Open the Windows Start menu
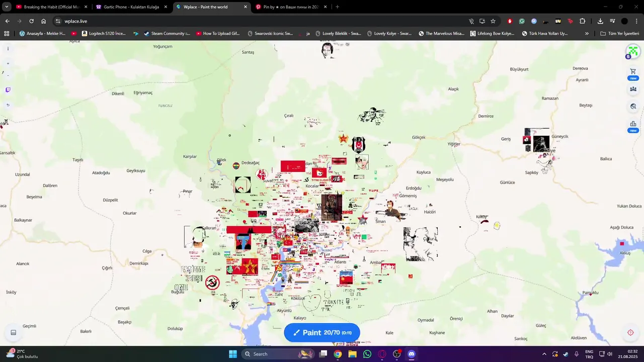The image size is (644, 362). tap(232, 354)
